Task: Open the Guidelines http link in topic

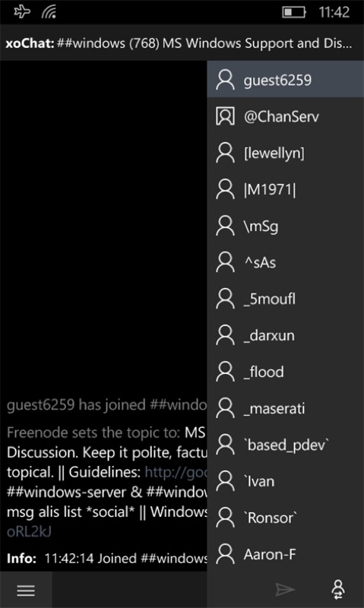Action: [x=176, y=472]
